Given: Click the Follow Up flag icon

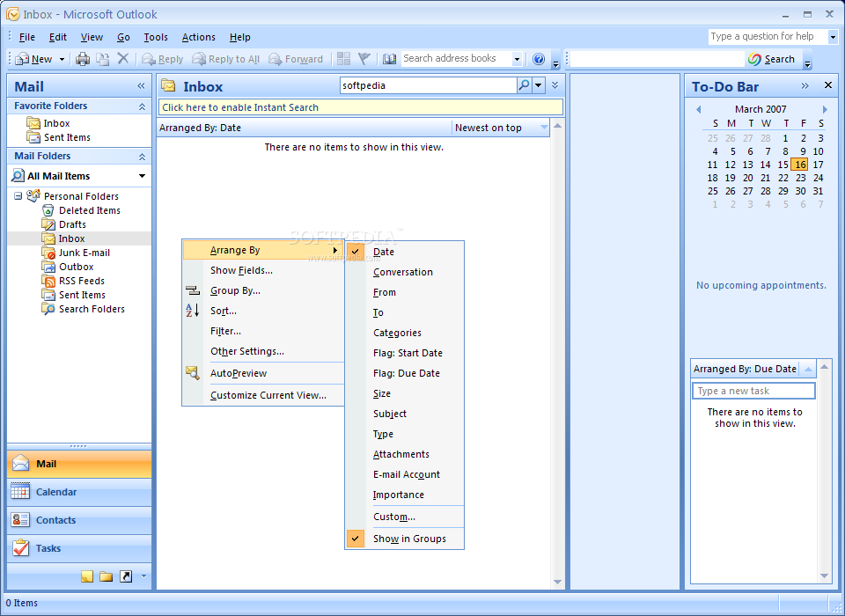Looking at the screenshot, I should coord(364,59).
